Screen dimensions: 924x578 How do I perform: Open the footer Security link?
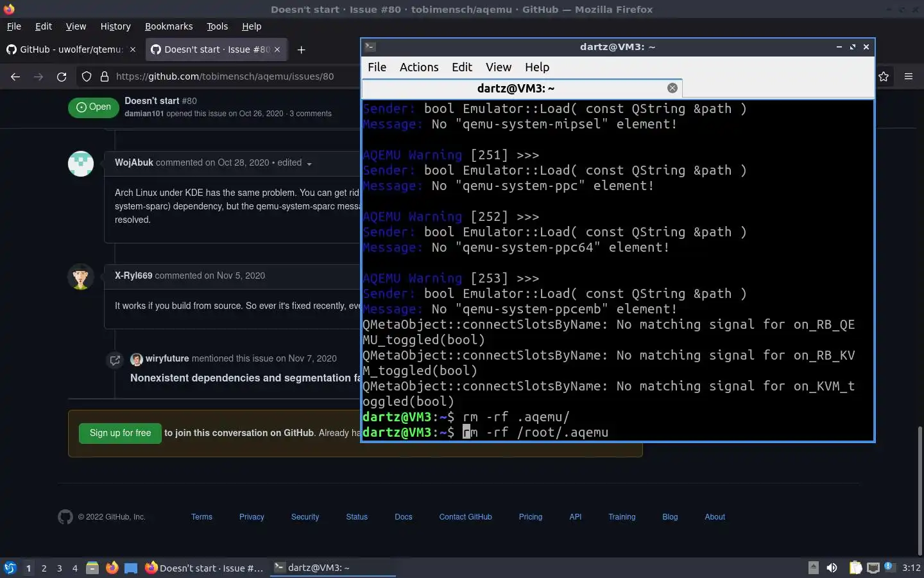click(x=305, y=517)
